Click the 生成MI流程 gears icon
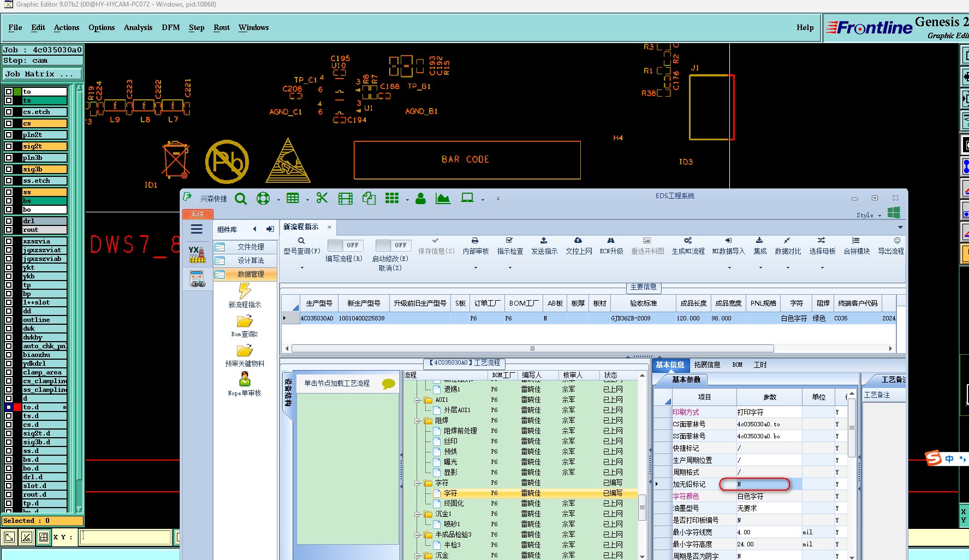 coord(688,241)
